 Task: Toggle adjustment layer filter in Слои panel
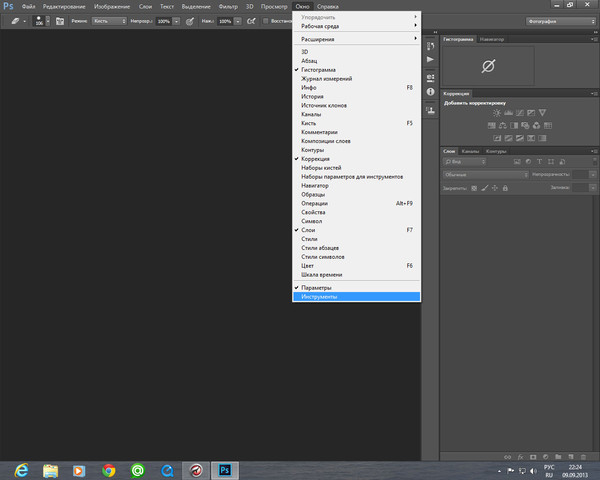tap(528, 162)
